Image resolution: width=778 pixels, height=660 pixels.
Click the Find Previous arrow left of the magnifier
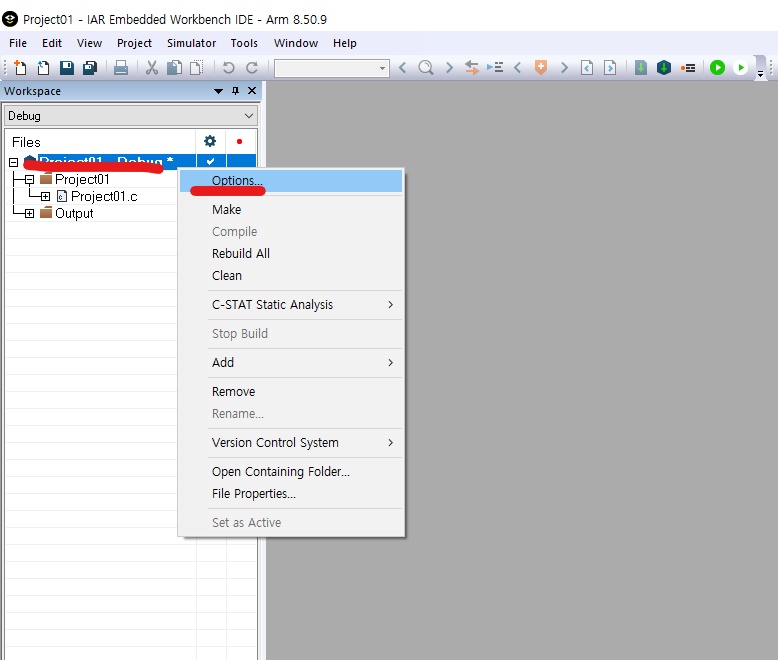[x=402, y=67]
